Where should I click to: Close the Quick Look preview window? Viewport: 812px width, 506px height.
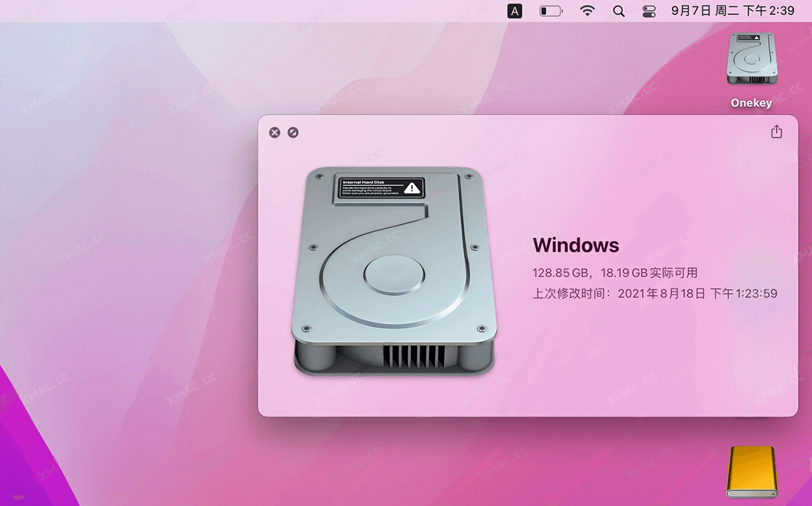pos(274,132)
